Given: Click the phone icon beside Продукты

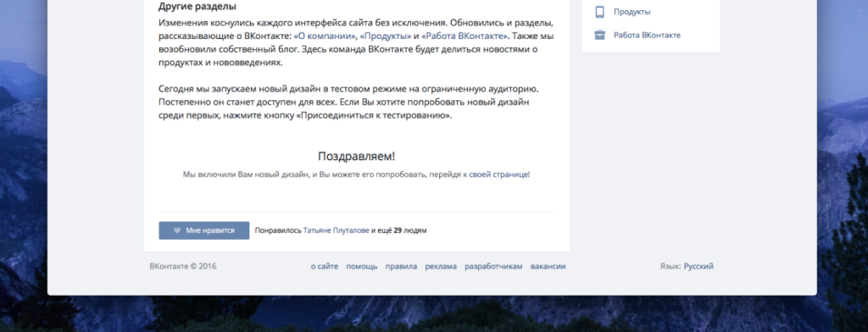Looking at the screenshot, I should click(599, 12).
